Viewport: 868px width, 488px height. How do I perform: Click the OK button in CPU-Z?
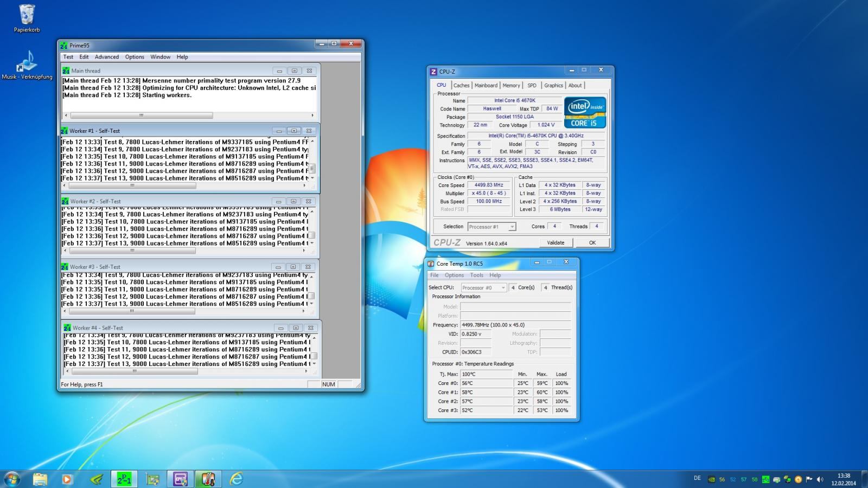pyautogui.click(x=592, y=242)
